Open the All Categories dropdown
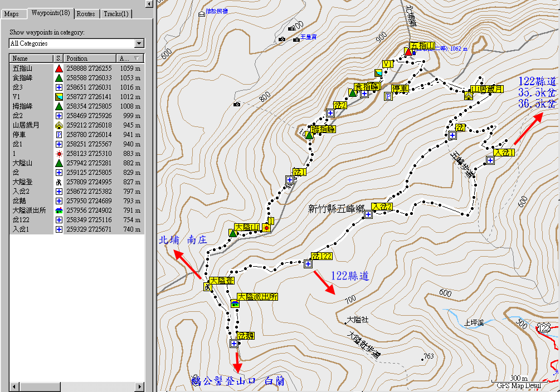 (x=139, y=43)
